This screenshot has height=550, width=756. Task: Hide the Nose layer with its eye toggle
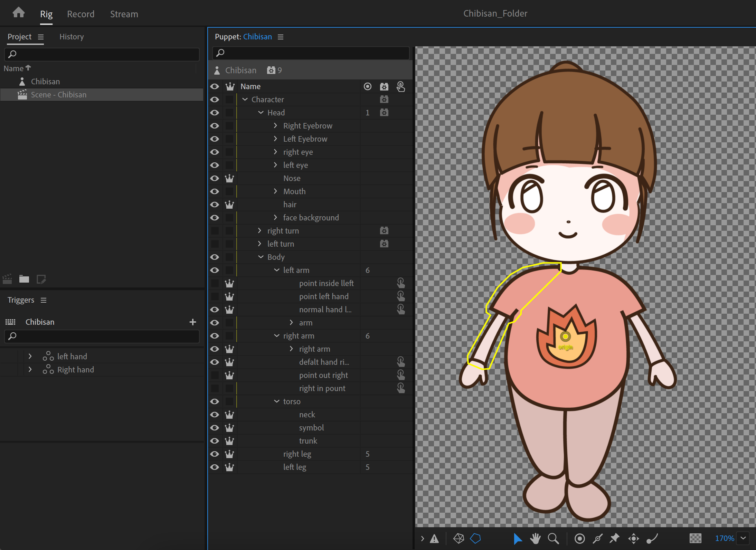[x=215, y=178]
